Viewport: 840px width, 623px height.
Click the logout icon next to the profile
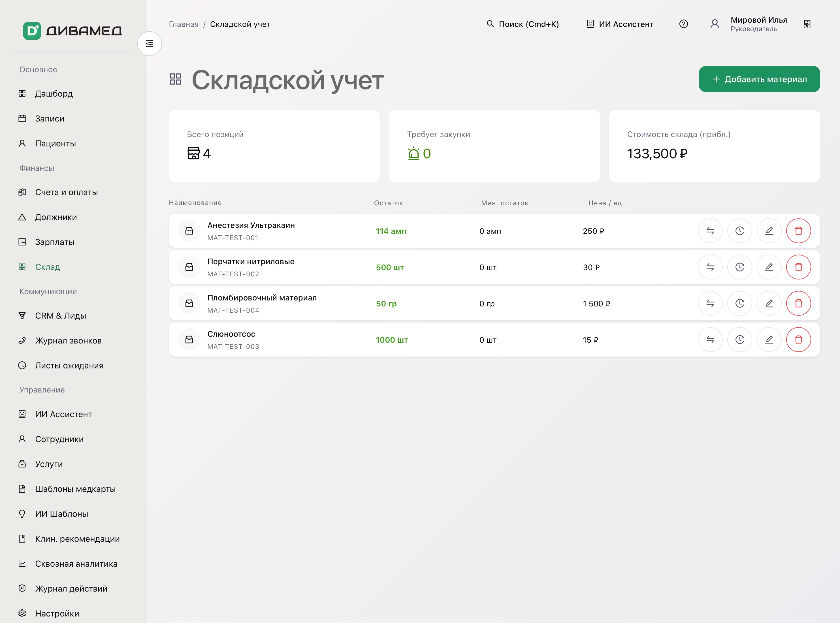click(x=807, y=24)
